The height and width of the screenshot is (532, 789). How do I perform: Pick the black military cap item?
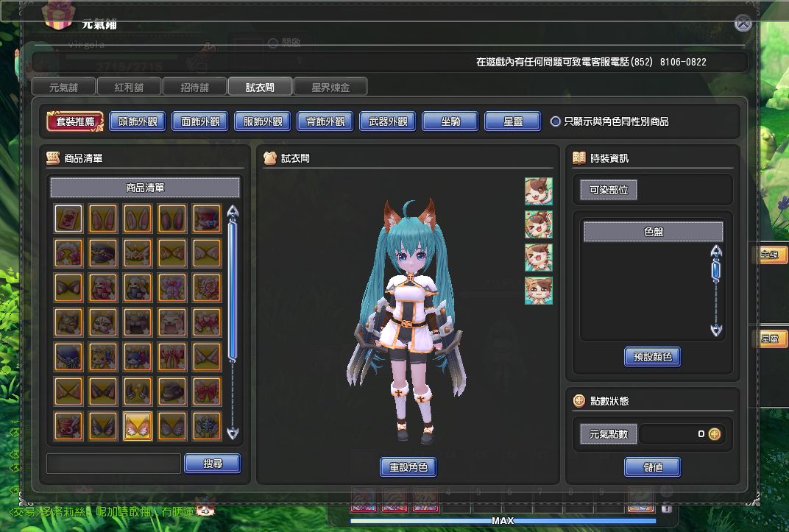point(103,253)
